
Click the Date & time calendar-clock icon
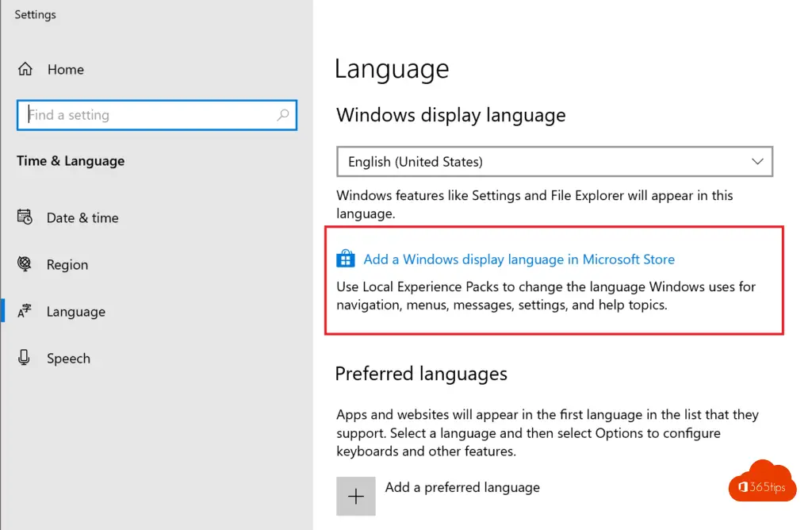point(25,217)
